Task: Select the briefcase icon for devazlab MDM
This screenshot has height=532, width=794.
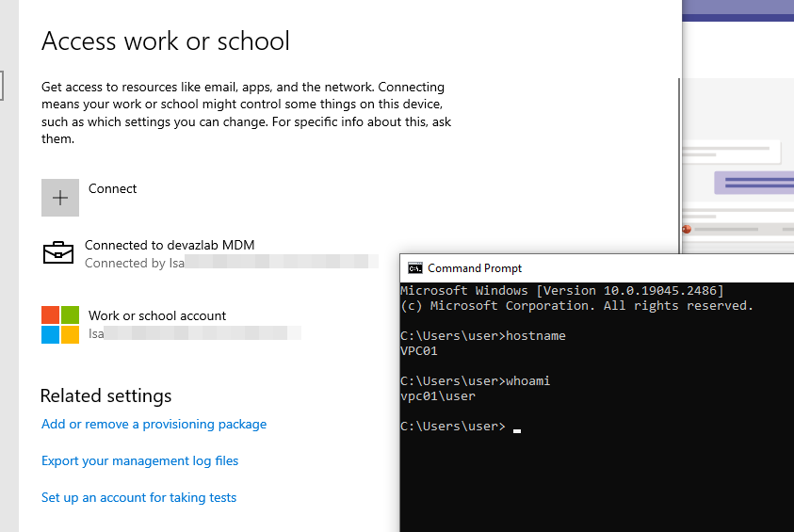Action: [x=58, y=252]
